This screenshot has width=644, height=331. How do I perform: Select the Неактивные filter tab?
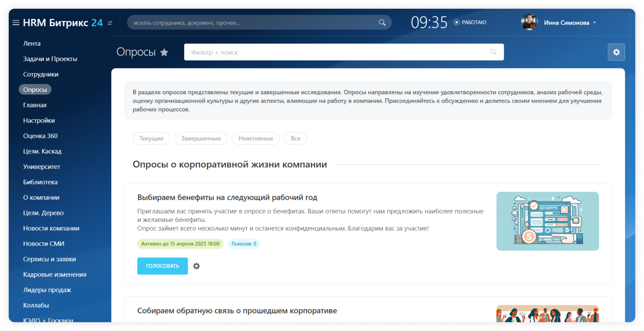click(256, 138)
